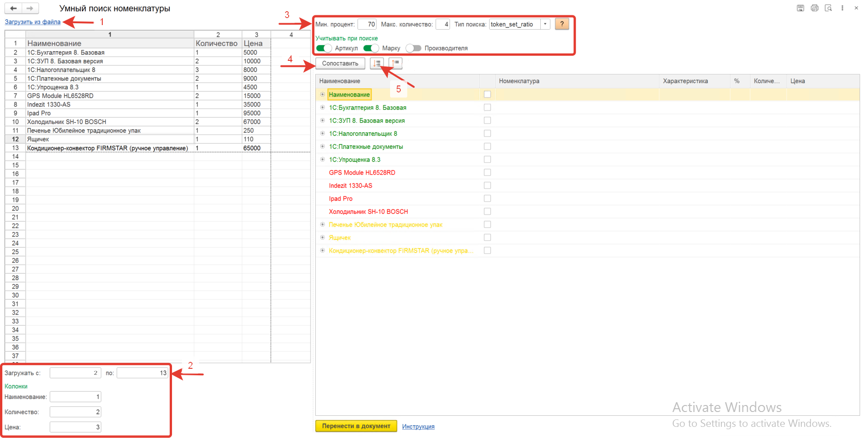Enable the Производителя toggle

tap(413, 48)
